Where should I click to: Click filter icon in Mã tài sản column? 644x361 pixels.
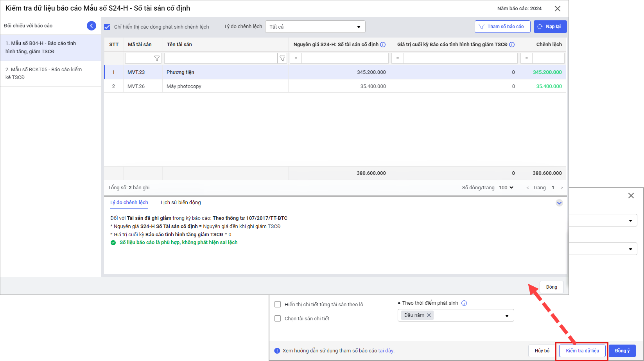pyautogui.click(x=157, y=58)
